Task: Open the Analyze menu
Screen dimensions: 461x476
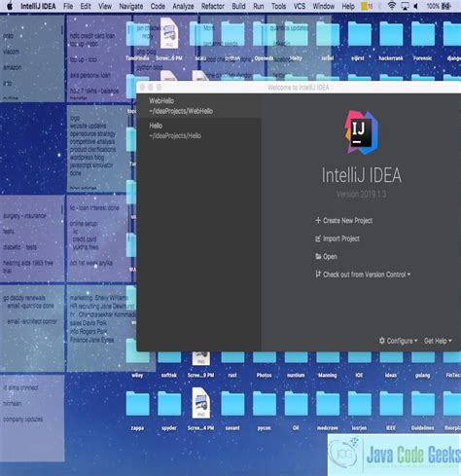Action: click(183, 6)
